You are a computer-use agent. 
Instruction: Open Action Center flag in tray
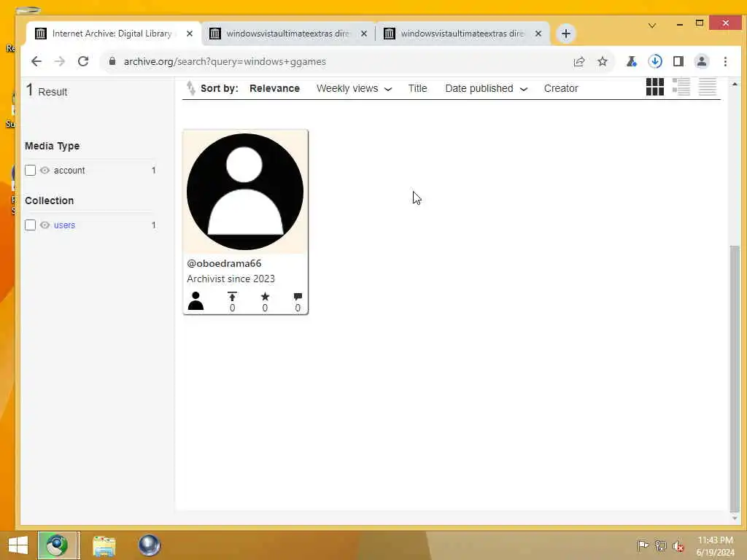(643, 545)
